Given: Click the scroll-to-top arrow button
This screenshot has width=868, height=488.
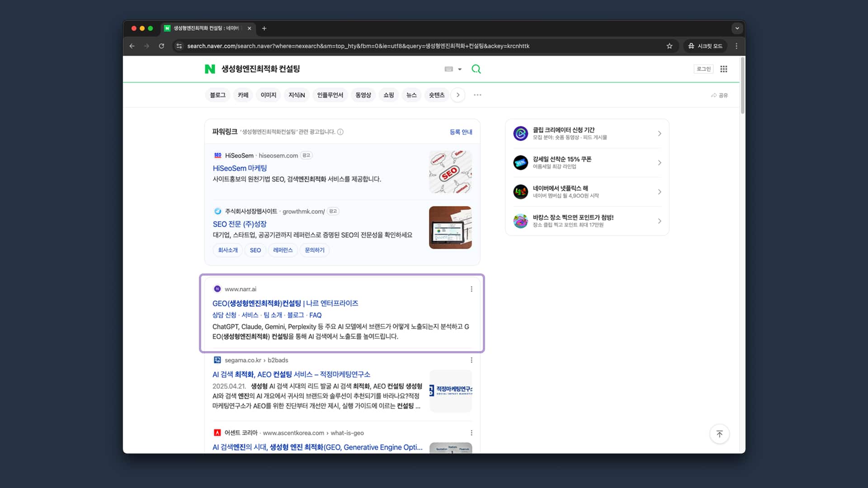Looking at the screenshot, I should (719, 434).
